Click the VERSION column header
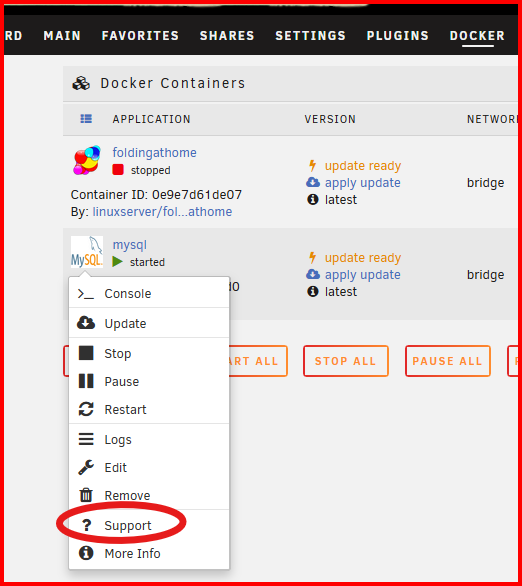Viewport: 522px width, 586px height. 330,119
